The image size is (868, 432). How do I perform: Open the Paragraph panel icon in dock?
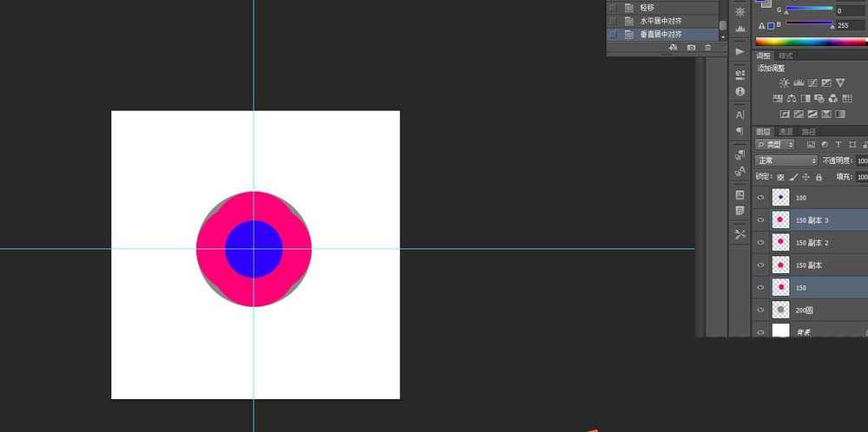[x=740, y=131]
